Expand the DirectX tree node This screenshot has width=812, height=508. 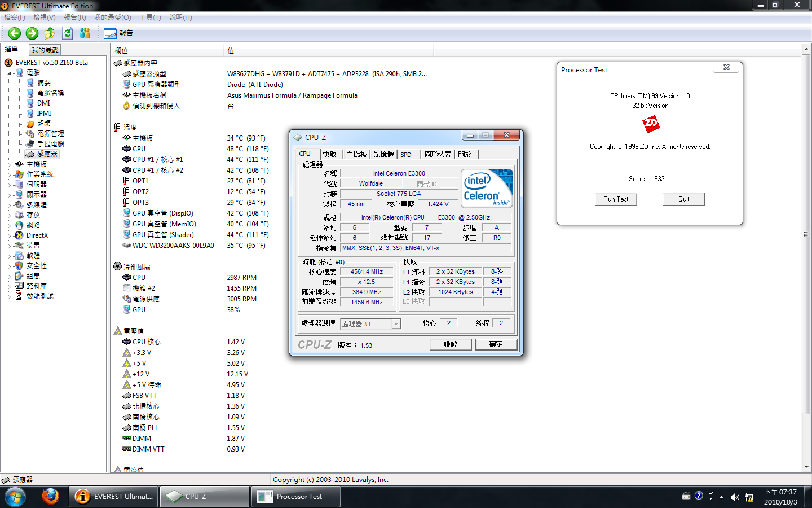(x=9, y=235)
